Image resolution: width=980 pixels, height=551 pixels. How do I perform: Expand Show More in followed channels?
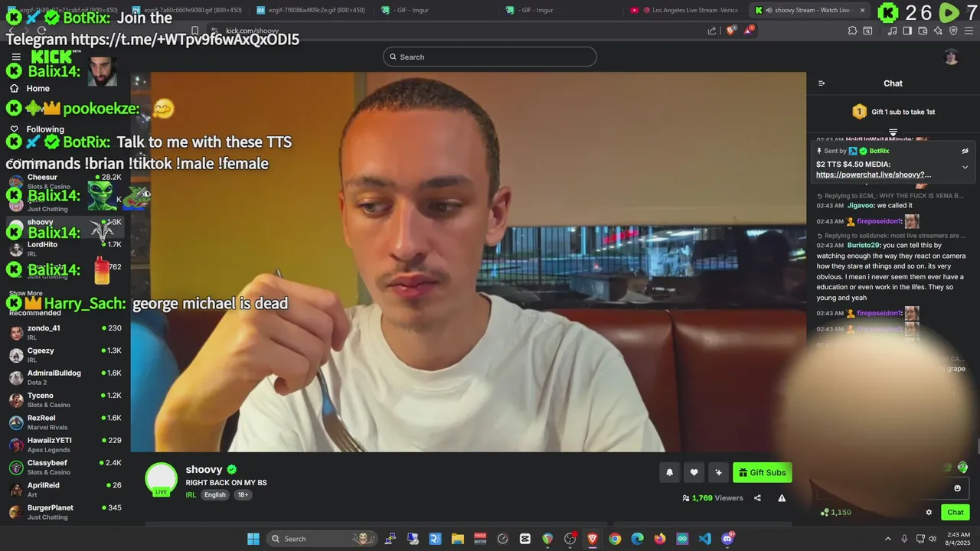[26, 293]
